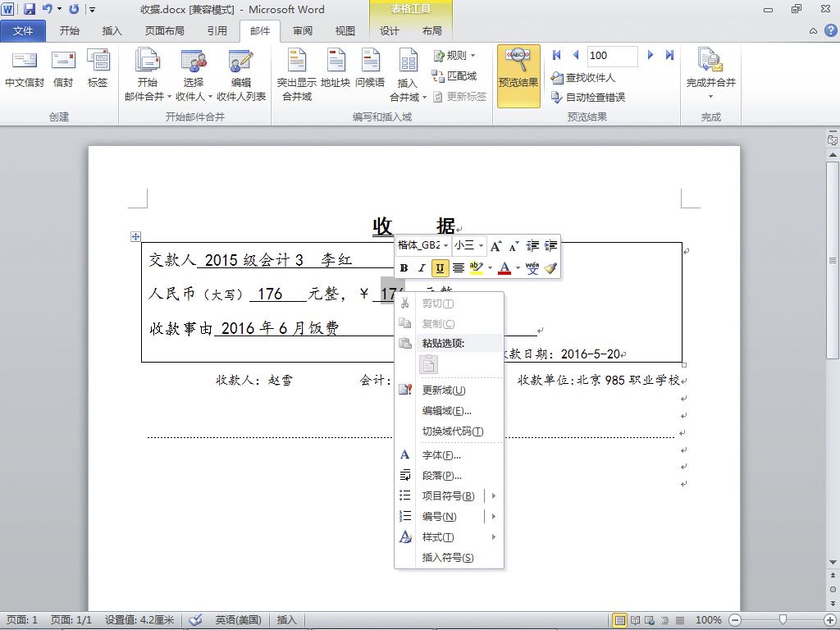Toggle Preview Results (预览结果) button
This screenshot has height=630, width=840.
tap(518, 76)
